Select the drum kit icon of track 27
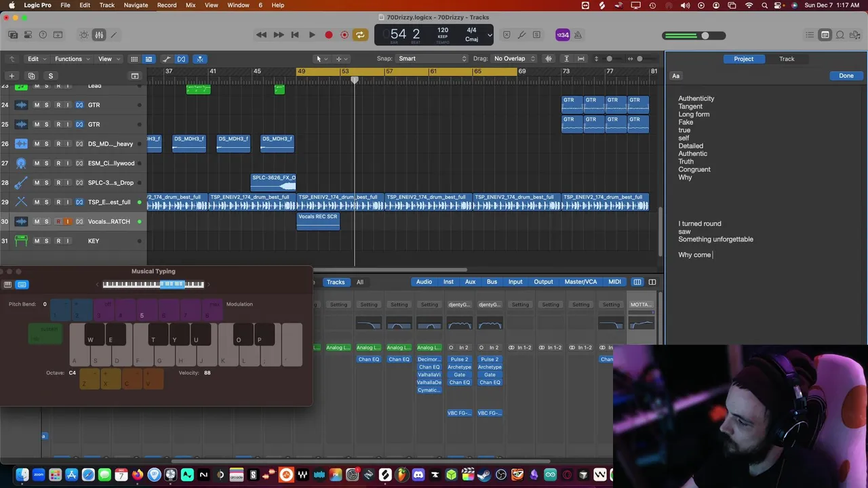 click(x=21, y=163)
